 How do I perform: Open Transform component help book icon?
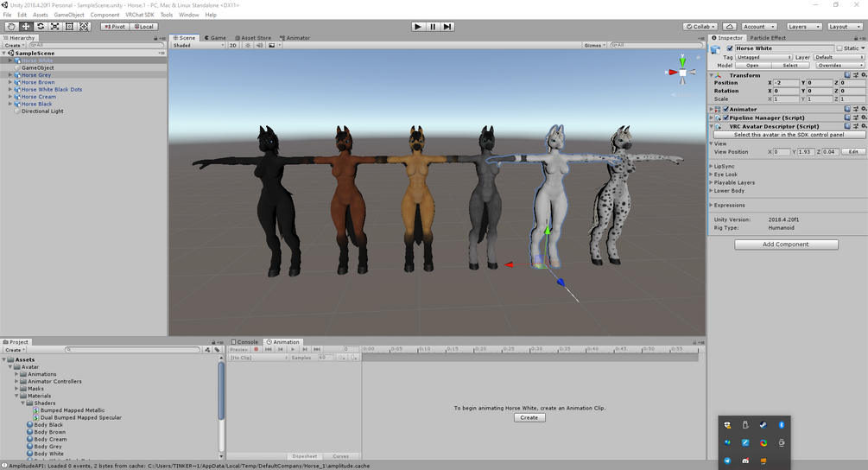(x=847, y=75)
